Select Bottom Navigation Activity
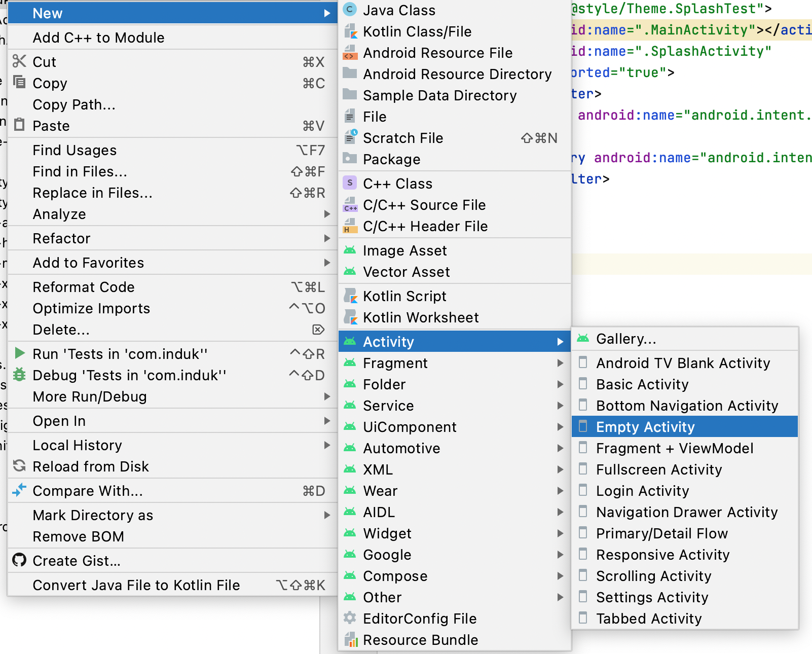The image size is (812, 654). coord(685,406)
